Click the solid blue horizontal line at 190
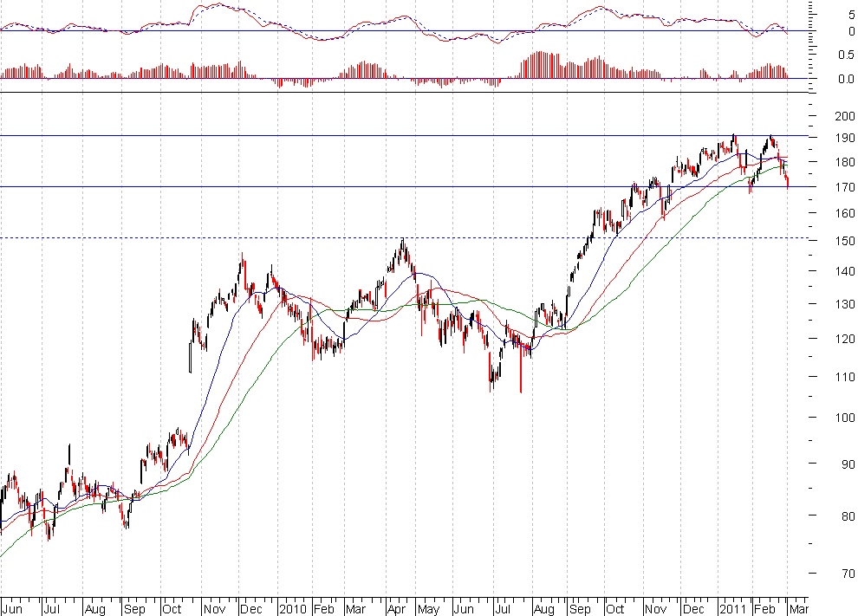Image resolution: width=858 pixels, height=616 pixels. 404,135
